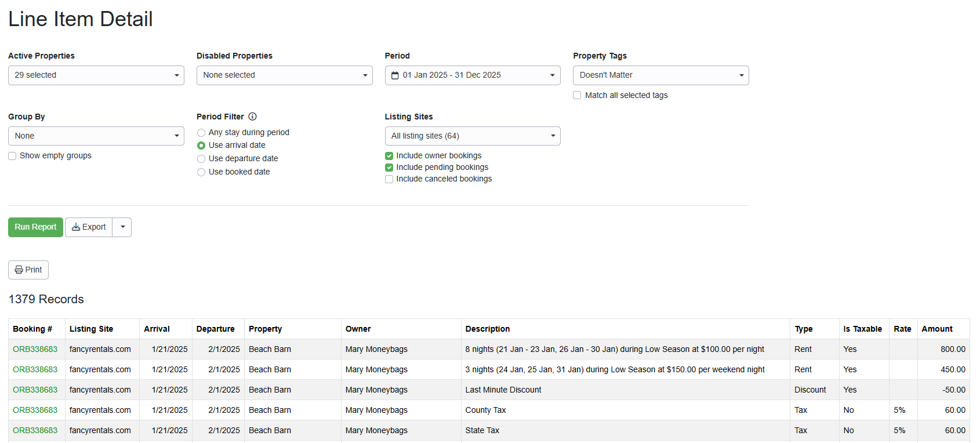Viewport: 980px width, 443px height.
Task: Open the Listing Sites dropdown
Action: (x=473, y=136)
